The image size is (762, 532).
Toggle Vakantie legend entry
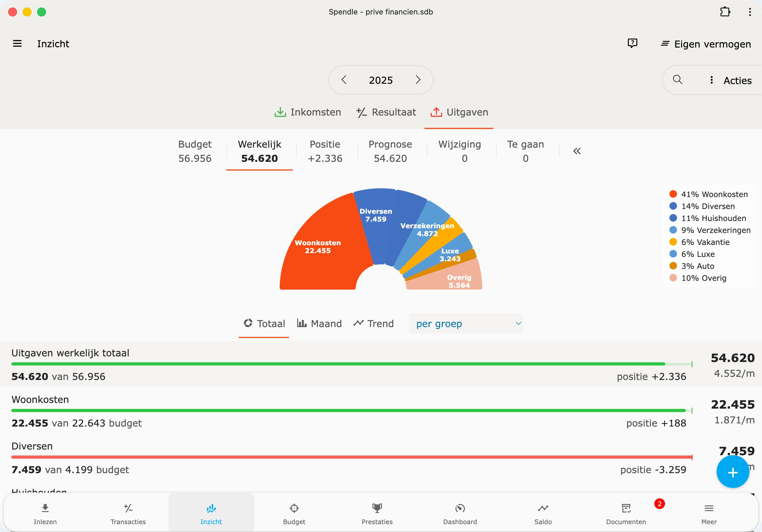coord(700,242)
